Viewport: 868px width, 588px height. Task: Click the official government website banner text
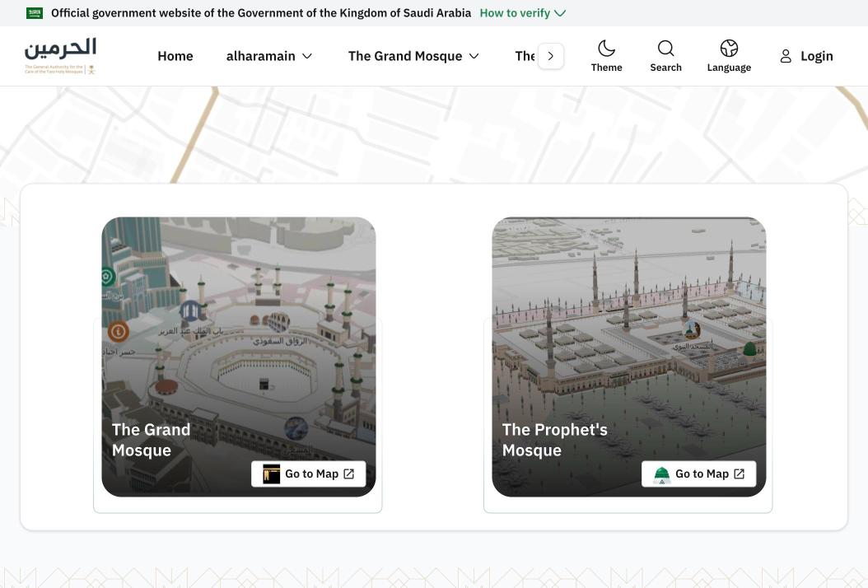pyautogui.click(x=261, y=13)
